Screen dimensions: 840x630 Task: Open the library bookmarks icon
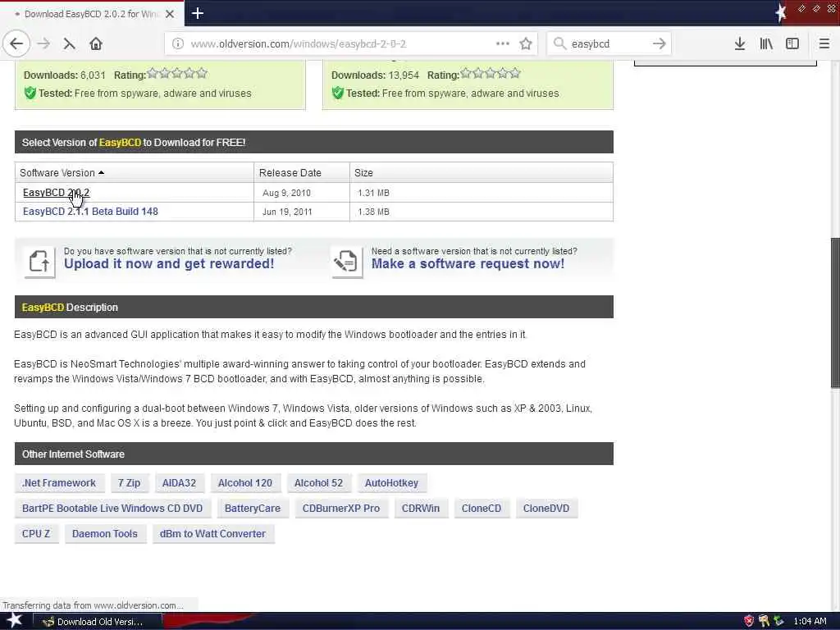point(766,43)
